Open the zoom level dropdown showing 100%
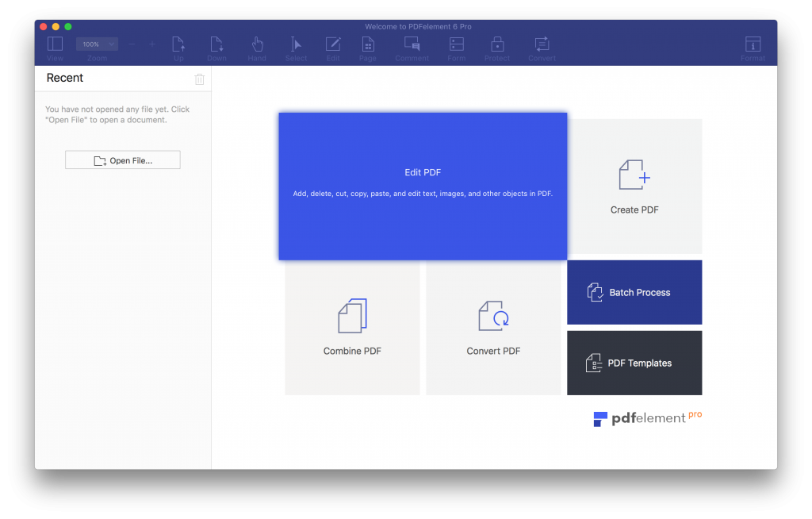 point(96,44)
